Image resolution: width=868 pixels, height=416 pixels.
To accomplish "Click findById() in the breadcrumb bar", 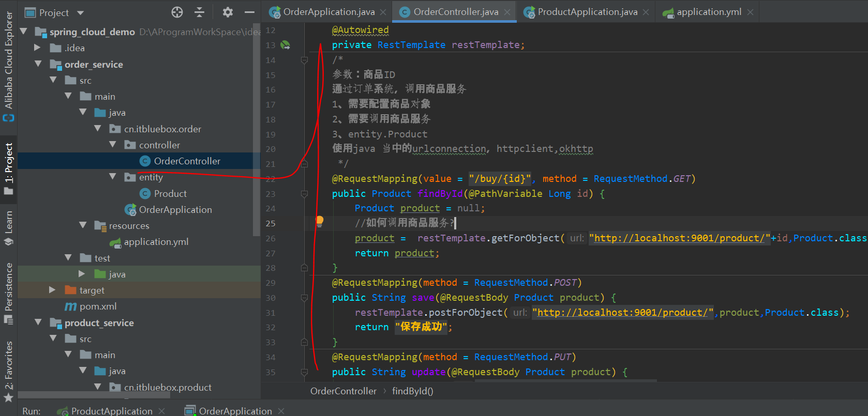I will coord(413,391).
